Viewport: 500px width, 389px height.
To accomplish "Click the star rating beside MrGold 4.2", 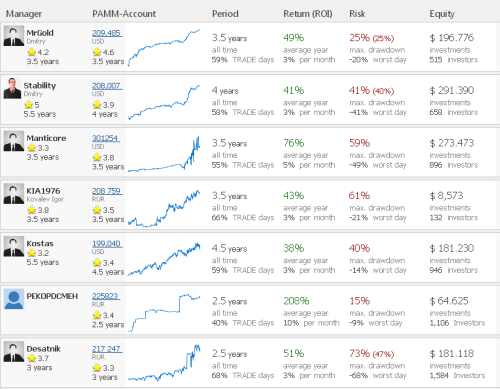I will click(x=32, y=52).
